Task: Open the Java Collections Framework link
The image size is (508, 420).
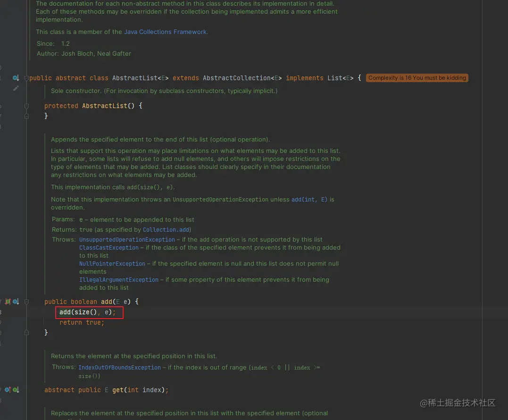Action: pyautogui.click(x=165, y=32)
